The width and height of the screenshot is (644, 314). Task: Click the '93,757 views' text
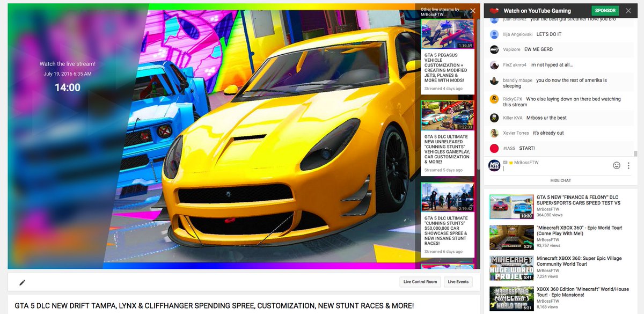pos(547,246)
